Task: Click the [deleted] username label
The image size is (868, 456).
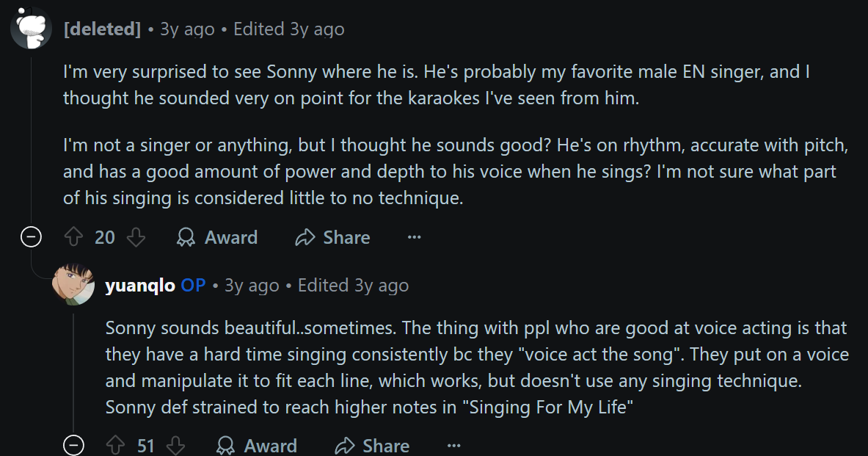Action: (x=102, y=29)
